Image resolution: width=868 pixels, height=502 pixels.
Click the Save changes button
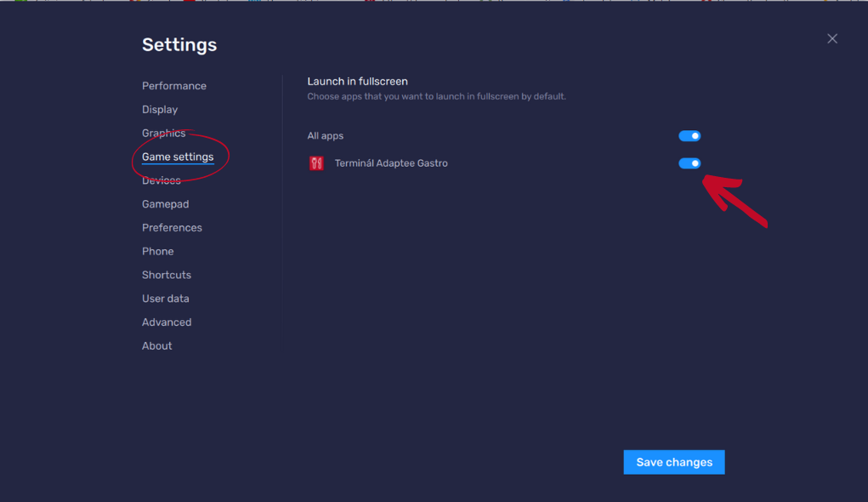673,462
